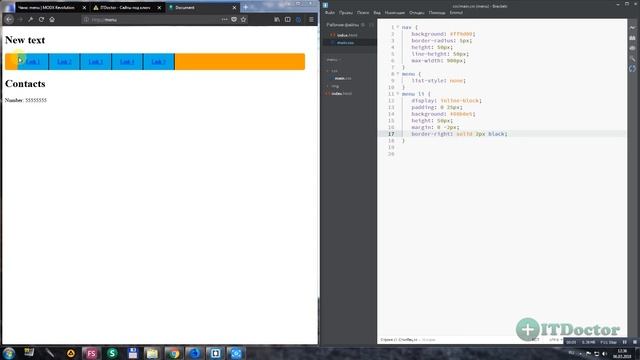This screenshot has width=640, height=360.
Task: Click site information icon in address bar
Action: click(x=86, y=20)
